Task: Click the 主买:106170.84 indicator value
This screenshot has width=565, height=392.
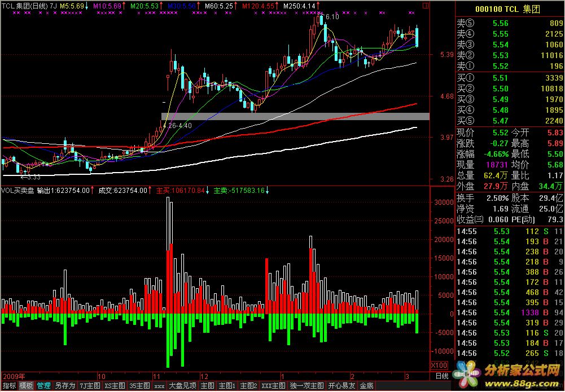Action: (x=180, y=191)
